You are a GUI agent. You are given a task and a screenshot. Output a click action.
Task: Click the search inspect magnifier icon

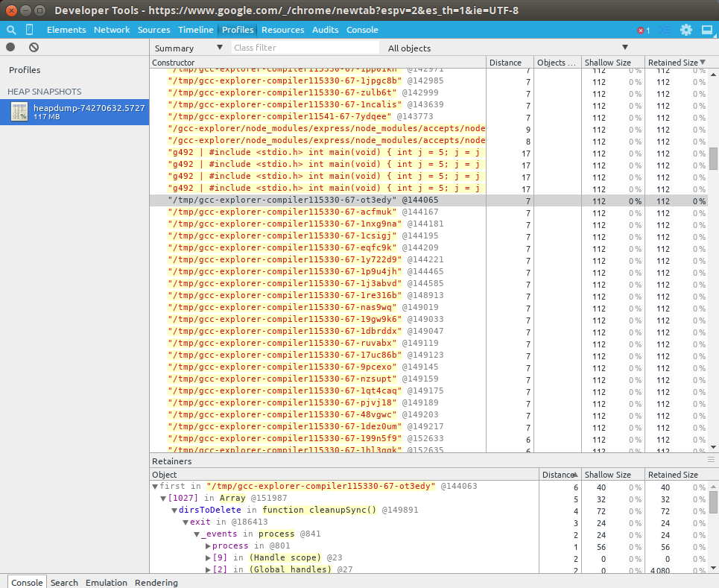click(x=10, y=30)
